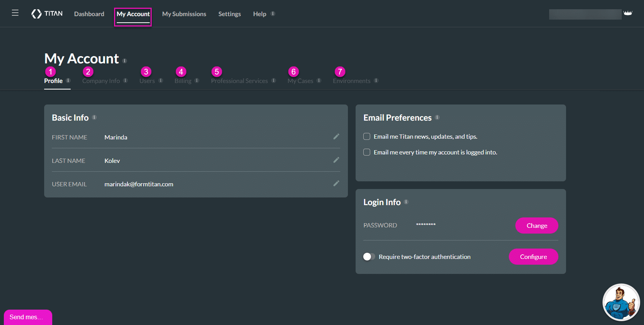Check Email me Titan news checkbox
This screenshot has height=325, width=644.
point(367,136)
